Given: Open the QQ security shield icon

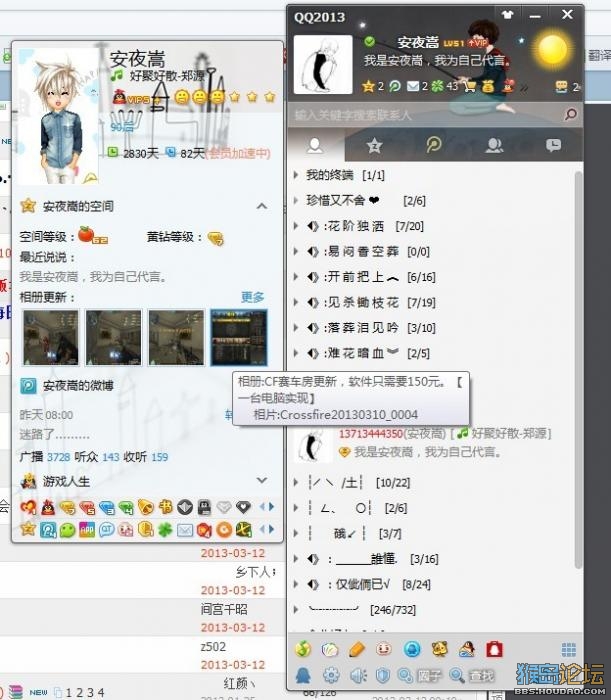Looking at the screenshot, I should pos(382,675).
